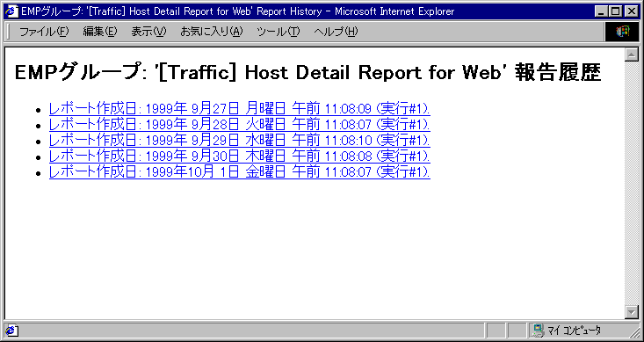Image resolution: width=644 pixels, height=342 pixels.
Task: Close the Internet Explorer window
Action: (631, 12)
